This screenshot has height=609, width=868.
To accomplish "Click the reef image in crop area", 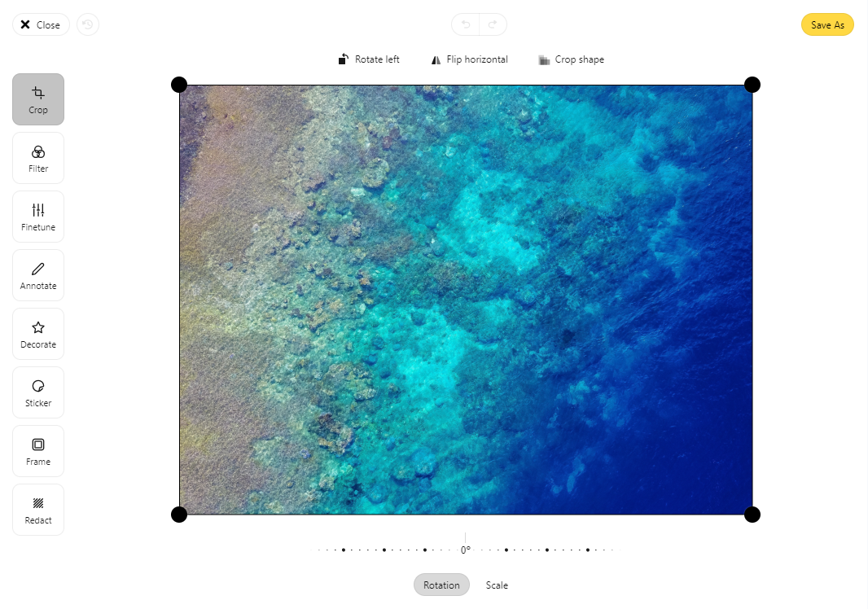I will (466, 300).
